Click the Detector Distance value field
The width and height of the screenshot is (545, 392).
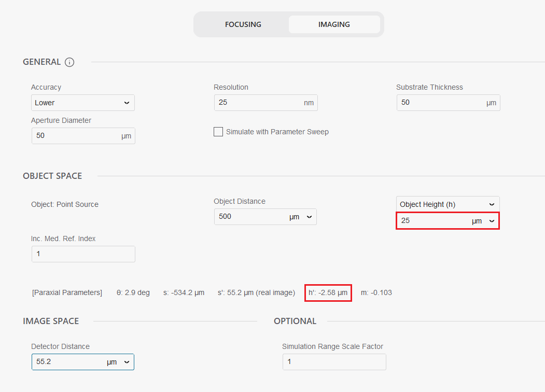click(67, 362)
